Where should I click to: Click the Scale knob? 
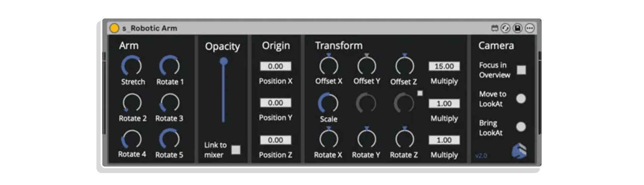click(328, 103)
